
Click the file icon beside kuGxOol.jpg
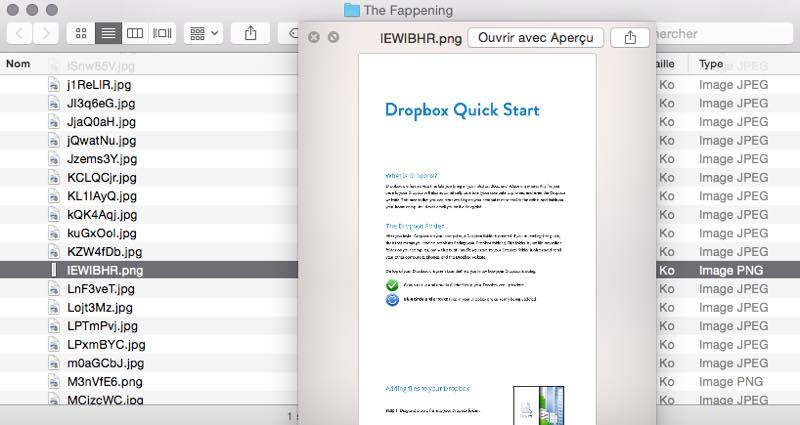tap(54, 233)
